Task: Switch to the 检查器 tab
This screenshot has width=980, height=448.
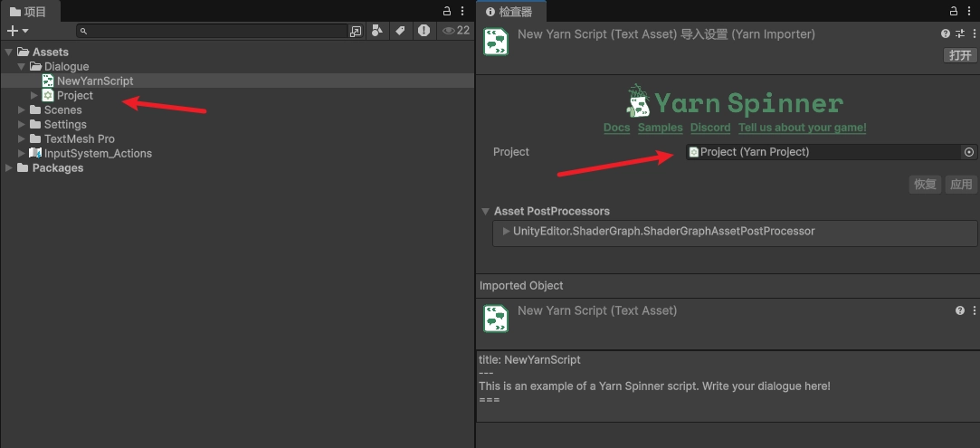Action: pyautogui.click(x=510, y=11)
